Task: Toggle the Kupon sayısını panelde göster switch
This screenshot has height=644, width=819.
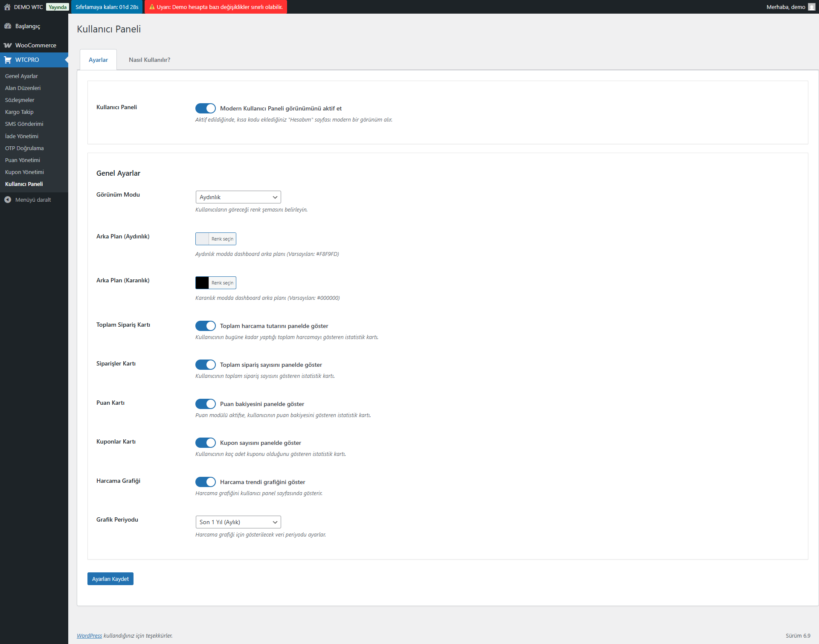Action: tap(206, 443)
